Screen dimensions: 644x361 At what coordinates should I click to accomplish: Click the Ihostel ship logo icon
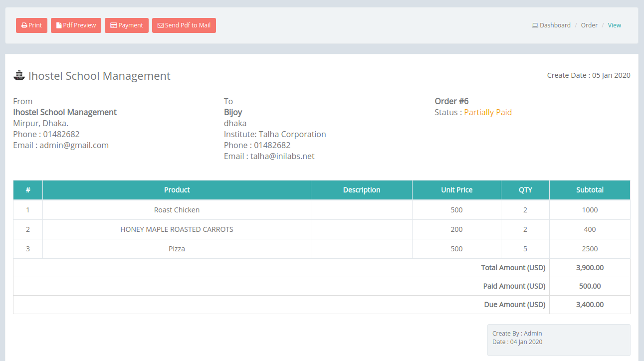pyautogui.click(x=19, y=75)
